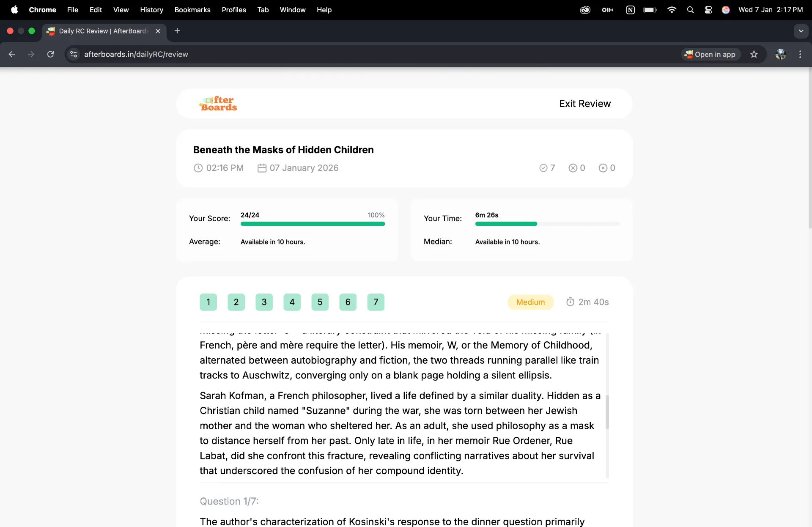Reload the page
The width and height of the screenshot is (812, 527).
click(50, 54)
